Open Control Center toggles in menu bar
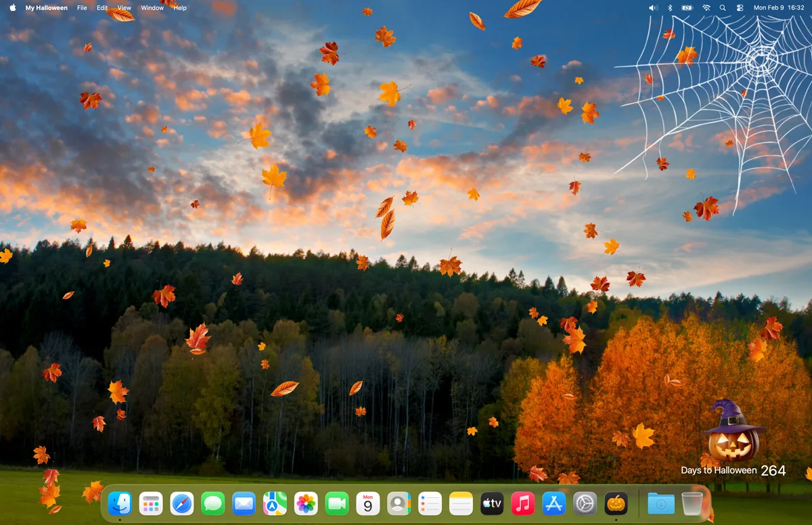The image size is (812, 525). pos(740,8)
